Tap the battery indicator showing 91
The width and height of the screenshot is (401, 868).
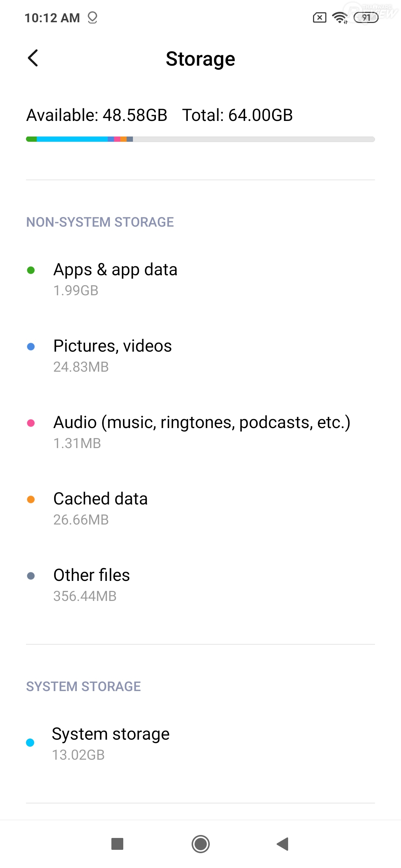(x=366, y=17)
